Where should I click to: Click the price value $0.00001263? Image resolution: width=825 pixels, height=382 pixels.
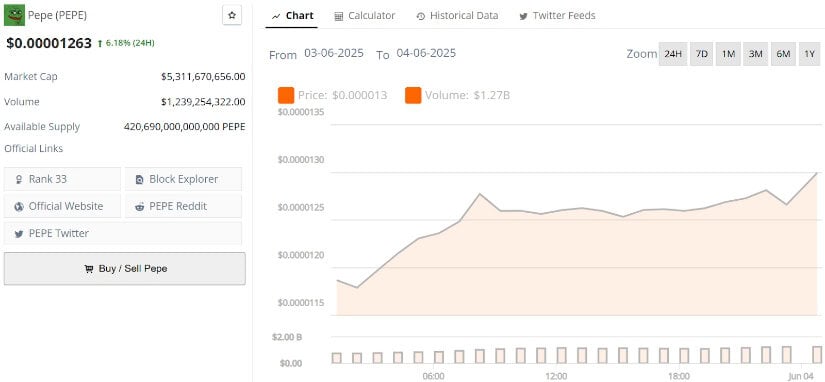[49, 43]
